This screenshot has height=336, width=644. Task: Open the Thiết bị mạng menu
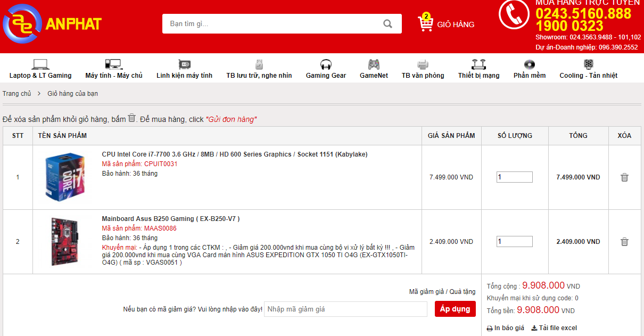[479, 76]
